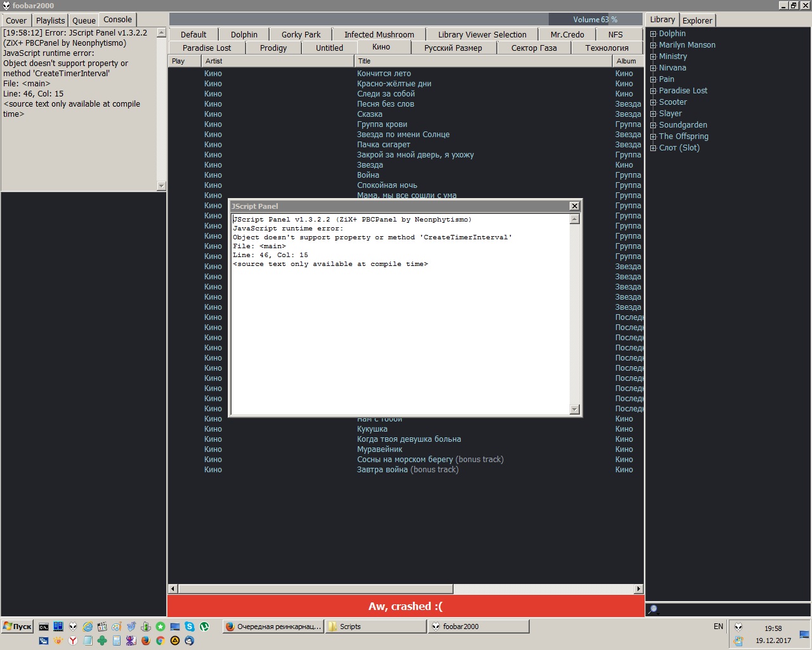Expand The Offspring in the library tree
This screenshot has width=812, height=650.
click(653, 136)
